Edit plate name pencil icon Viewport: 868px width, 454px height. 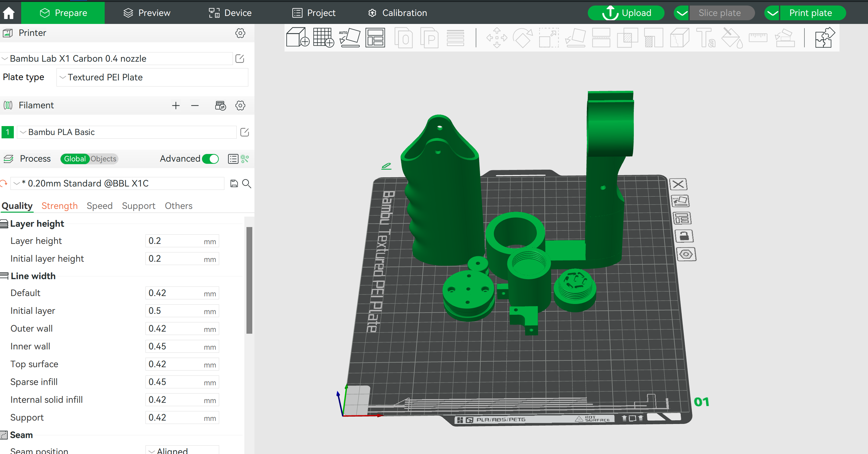pos(386,166)
